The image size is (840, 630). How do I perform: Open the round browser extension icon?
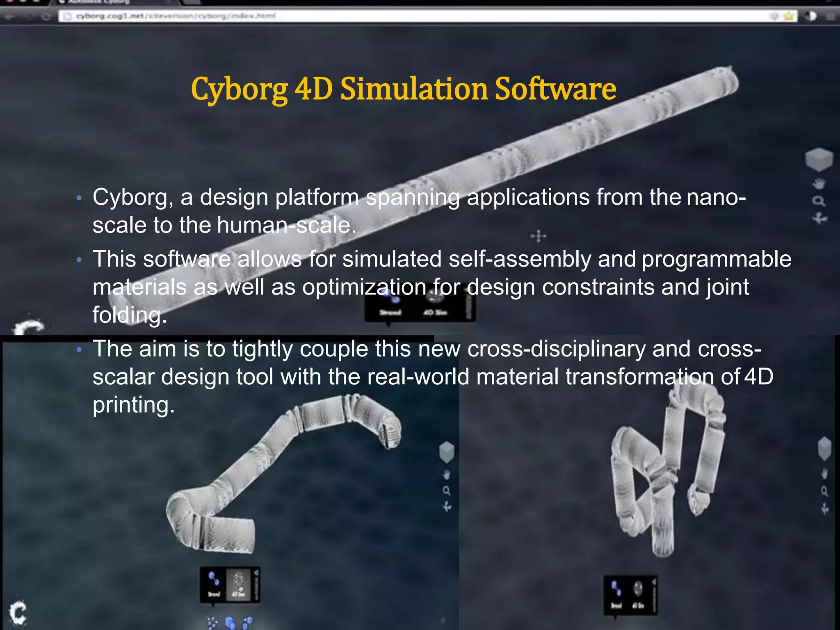811,16
